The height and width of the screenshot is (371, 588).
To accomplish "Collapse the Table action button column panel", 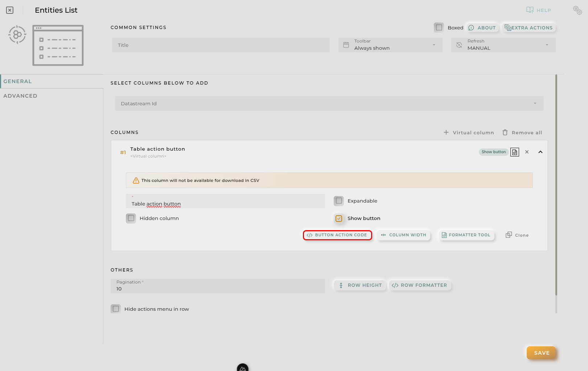I will (540, 152).
